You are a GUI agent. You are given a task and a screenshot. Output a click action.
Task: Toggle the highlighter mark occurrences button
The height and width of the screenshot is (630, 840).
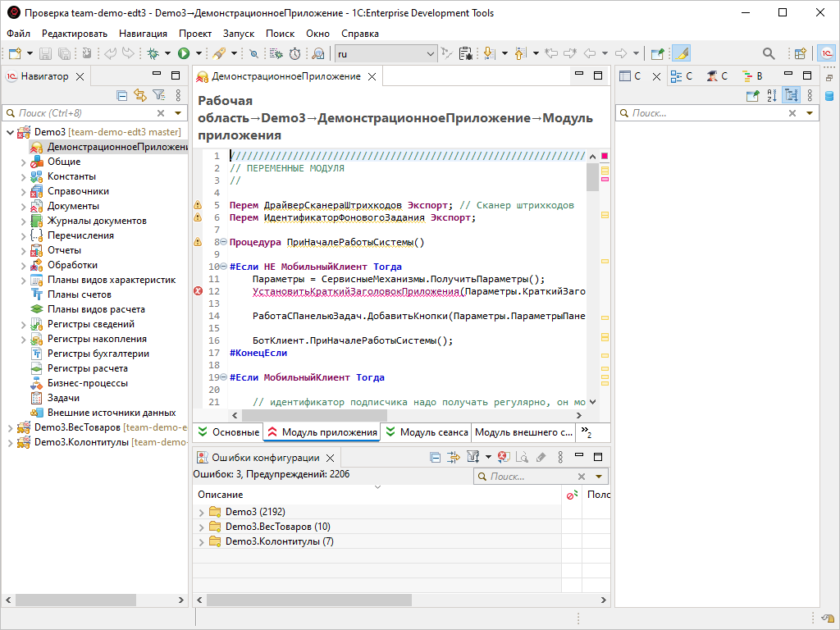681,53
